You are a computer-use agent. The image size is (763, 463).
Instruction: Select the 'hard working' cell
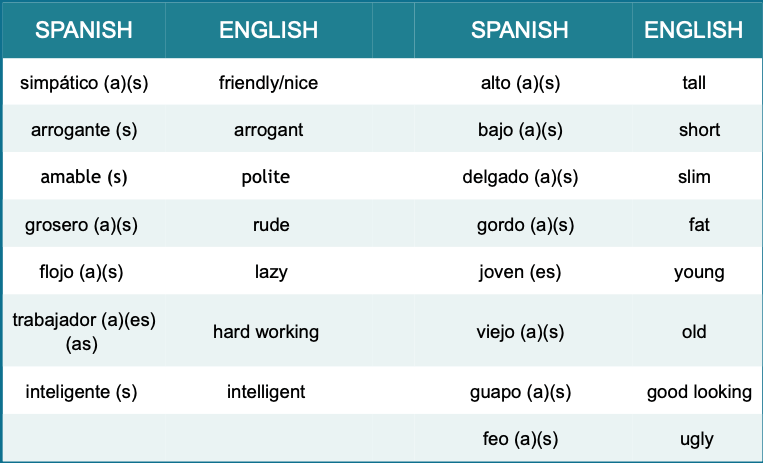pyautogui.click(x=266, y=332)
